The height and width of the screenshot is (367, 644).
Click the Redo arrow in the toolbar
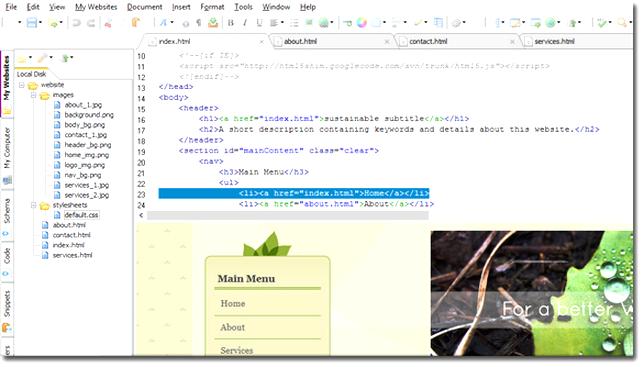[91, 23]
